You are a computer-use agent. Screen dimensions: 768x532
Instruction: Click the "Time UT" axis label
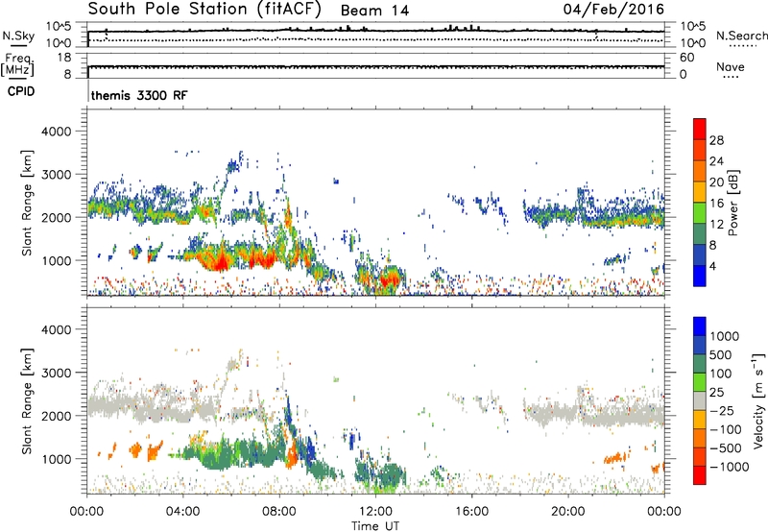[x=375, y=526]
